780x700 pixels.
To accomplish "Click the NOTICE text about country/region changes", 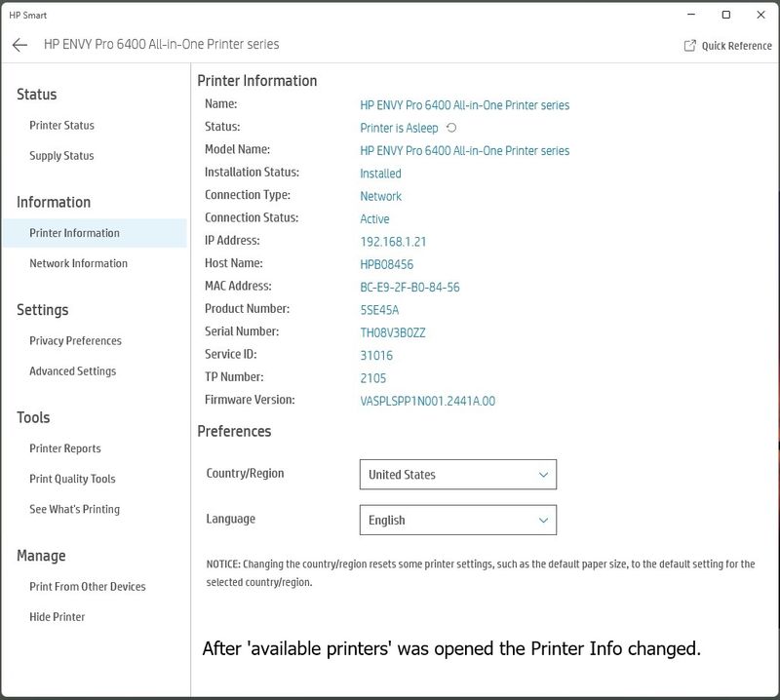I will 481,573.
